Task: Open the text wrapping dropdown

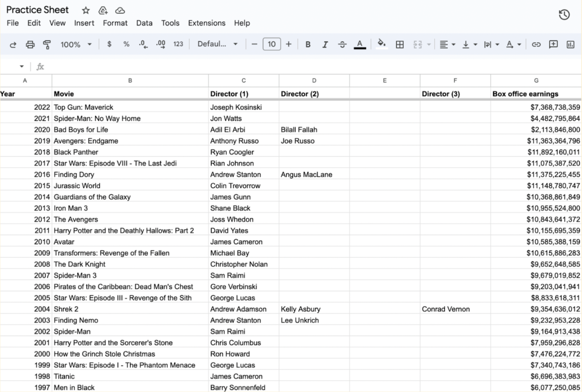Action: tap(491, 44)
